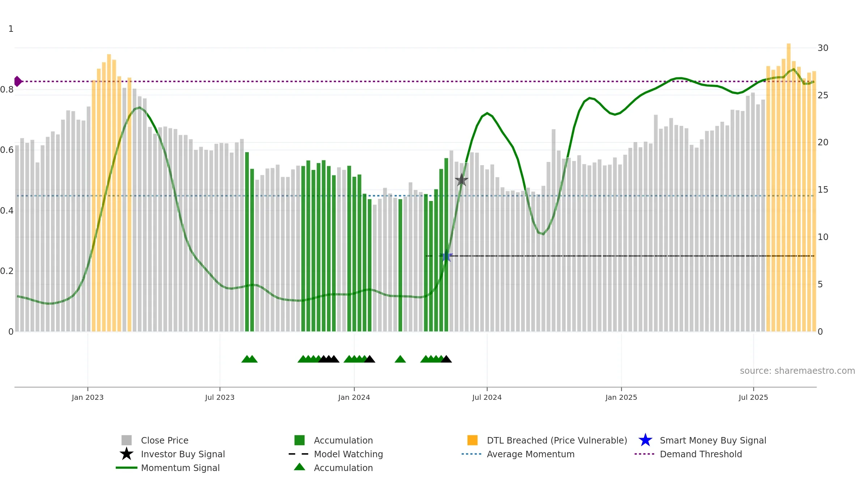Click the first green accumulation bar after Jul 2023
The image size is (868, 488).
pos(247,241)
